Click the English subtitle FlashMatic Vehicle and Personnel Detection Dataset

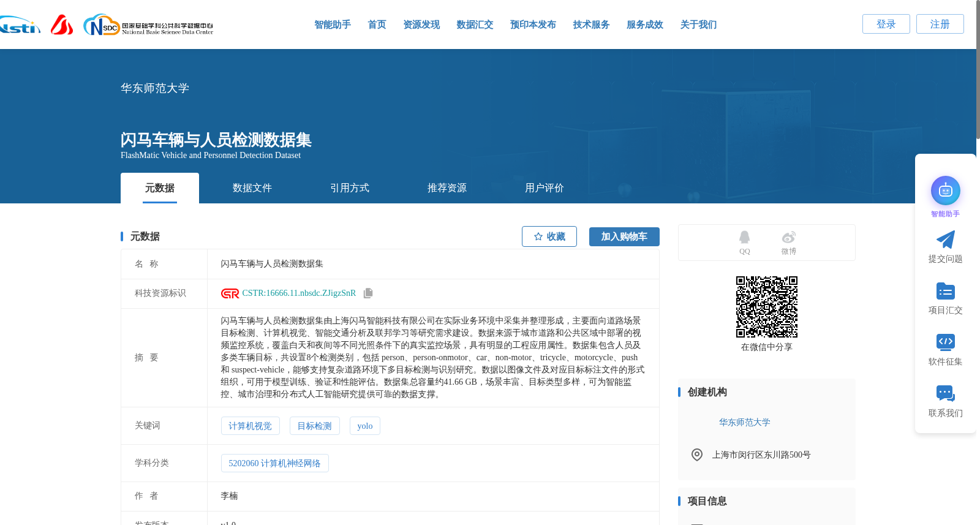tap(211, 156)
